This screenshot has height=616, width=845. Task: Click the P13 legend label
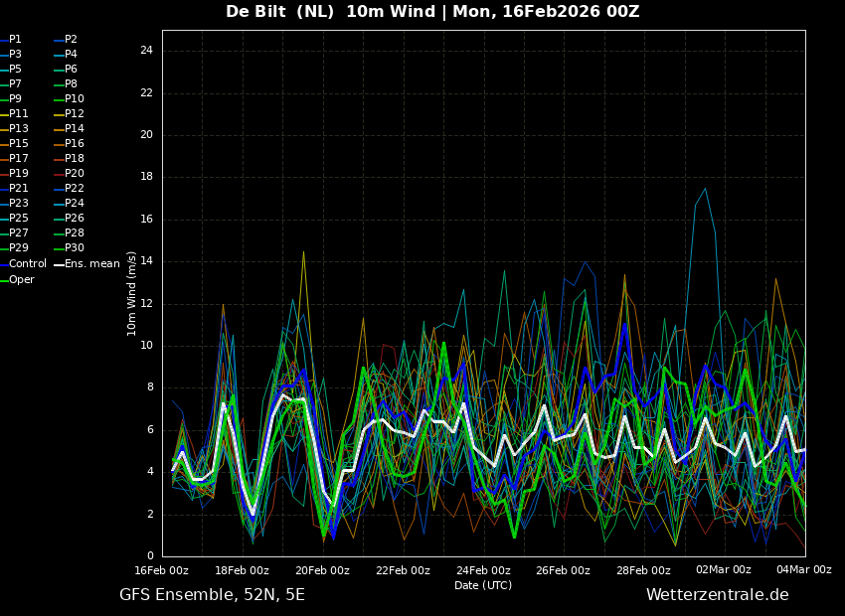click(19, 129)
